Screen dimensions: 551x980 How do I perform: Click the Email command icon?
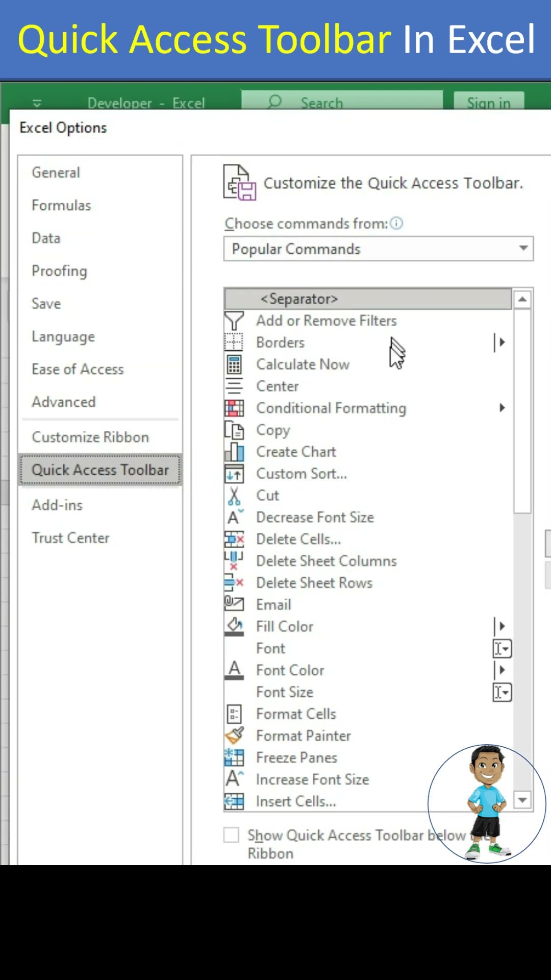pyautogui.click(x=234, y=605)
